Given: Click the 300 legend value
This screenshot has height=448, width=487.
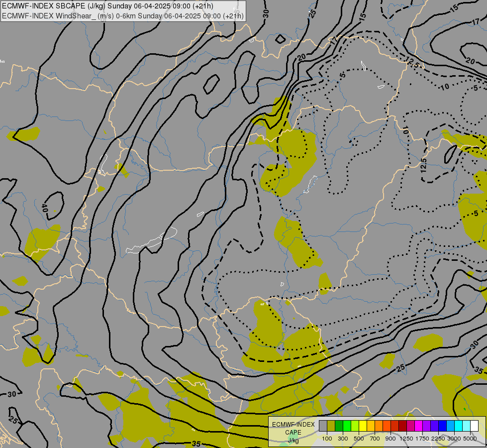Looking at the screenshot, I should point(343,439).
